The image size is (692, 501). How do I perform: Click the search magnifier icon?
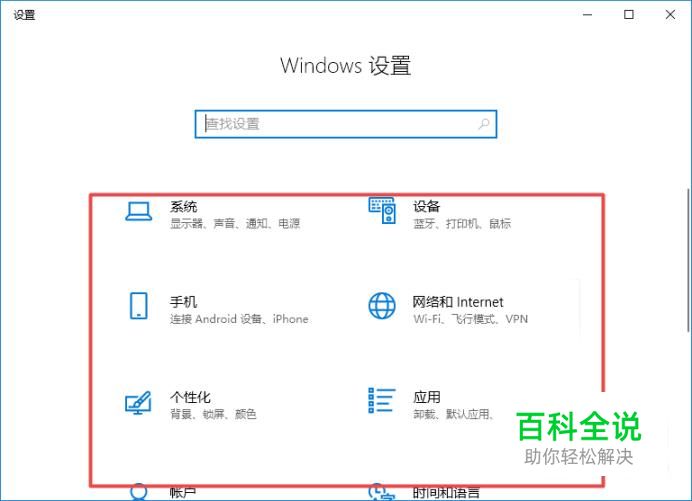pyautogui.click(x=484, y=124)
